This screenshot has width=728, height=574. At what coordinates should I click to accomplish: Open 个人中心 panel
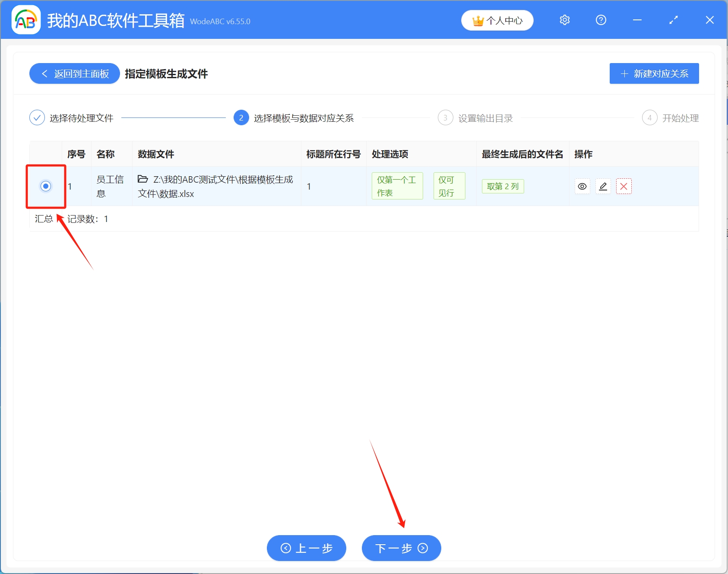[x=497, y=20]
